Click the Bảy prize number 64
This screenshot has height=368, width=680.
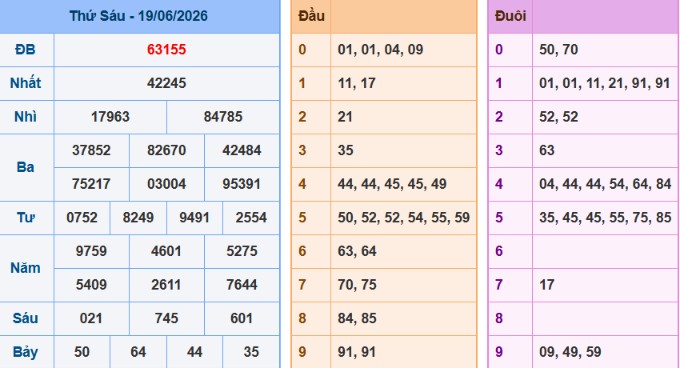coord(138,352)
